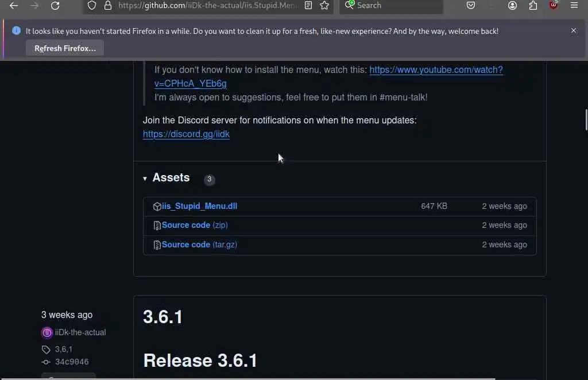588x380 pixels.
Task: Collapse the Assets section triangle
Action: point(145,179)
